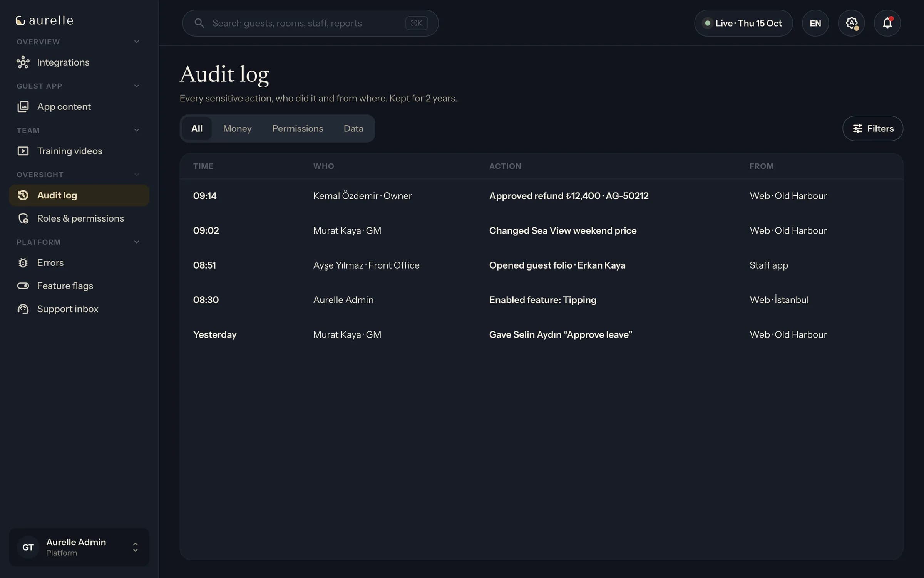This screenshot has width=924, height=578.
Task: Open the Filters button
Action: tap(872, 128)
